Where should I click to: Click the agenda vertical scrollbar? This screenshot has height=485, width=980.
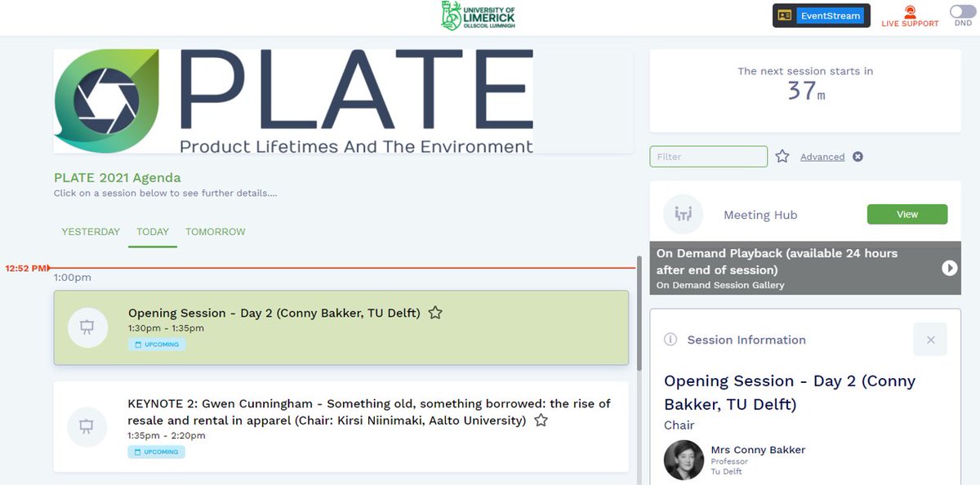click(x=639, y=313)
